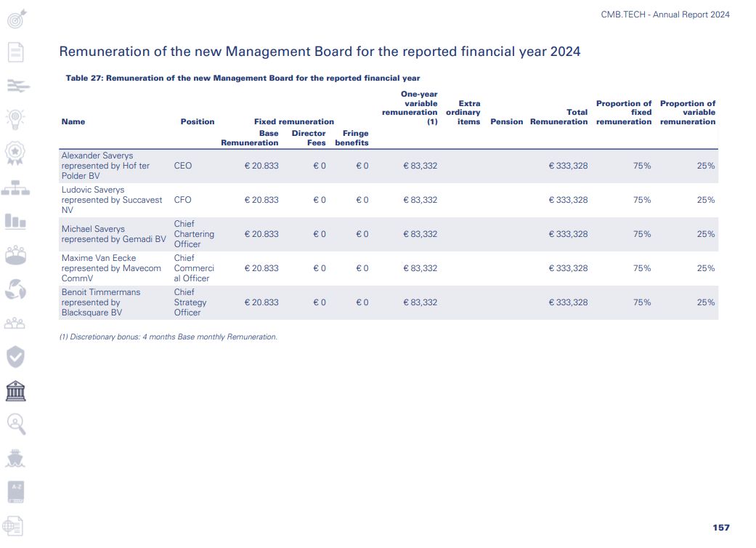Click the Total Remuneration column header

click(x=559, y=117)
